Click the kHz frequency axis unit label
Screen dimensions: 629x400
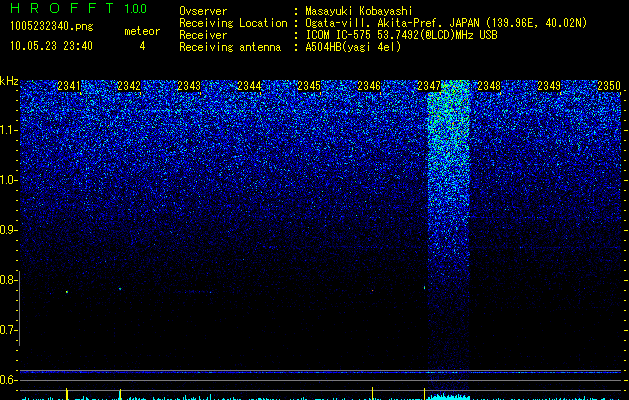(x=9, y=81)
